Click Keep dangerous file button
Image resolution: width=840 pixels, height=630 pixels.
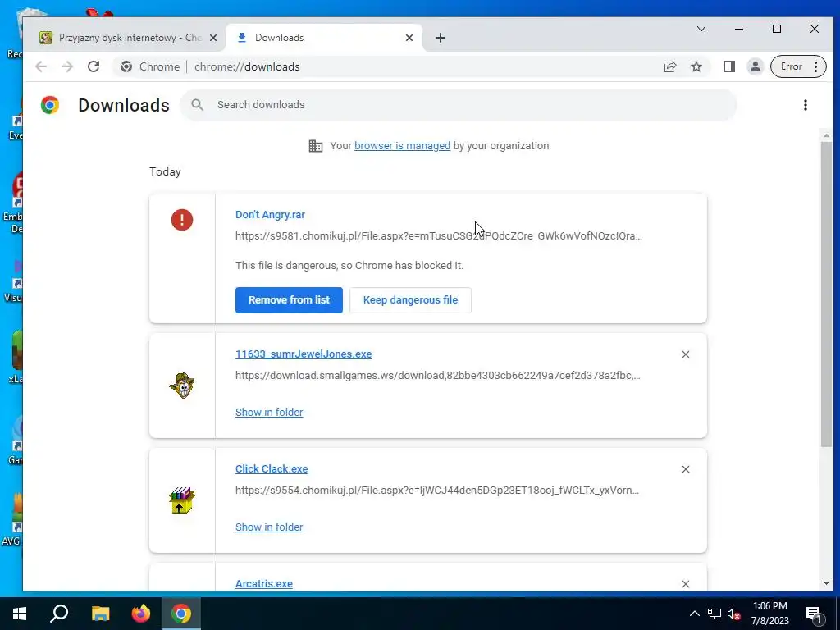(x=410, y=300)
